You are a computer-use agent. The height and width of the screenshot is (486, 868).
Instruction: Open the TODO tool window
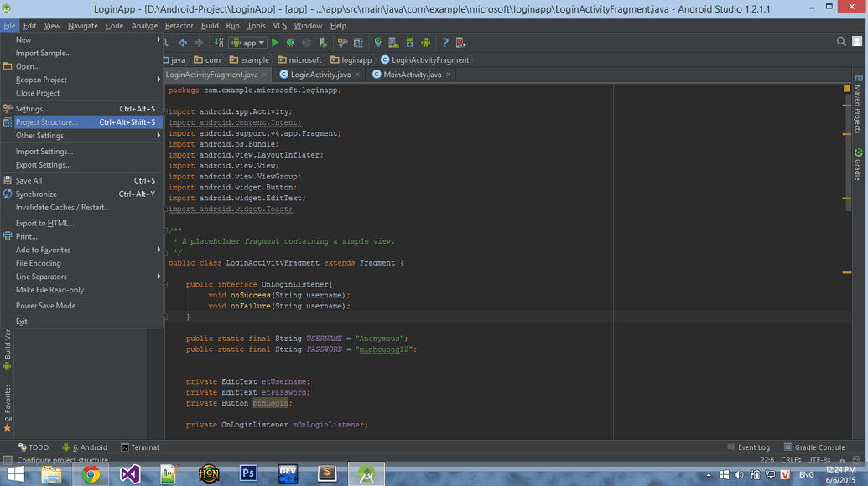(34, 447)
